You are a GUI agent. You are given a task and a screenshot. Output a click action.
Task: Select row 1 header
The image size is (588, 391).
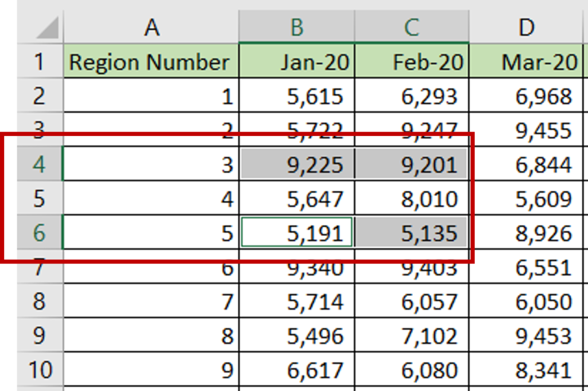point(40,62)
